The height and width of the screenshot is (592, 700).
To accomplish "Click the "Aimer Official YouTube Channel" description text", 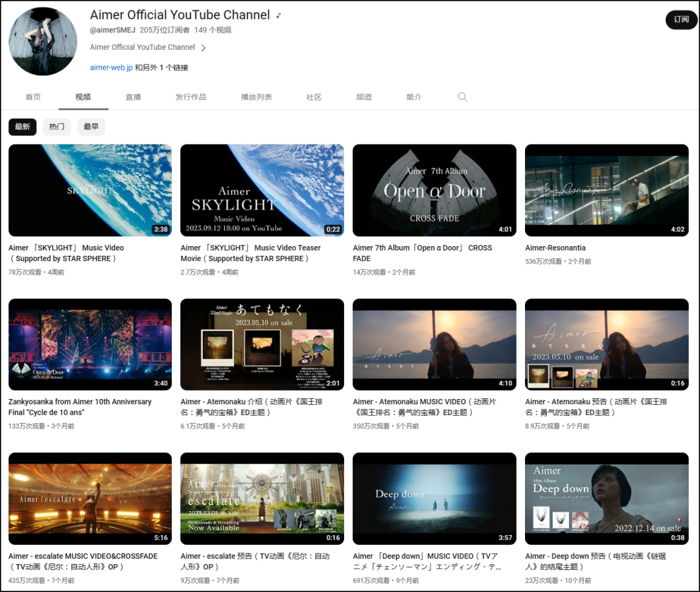I will 143,47.
